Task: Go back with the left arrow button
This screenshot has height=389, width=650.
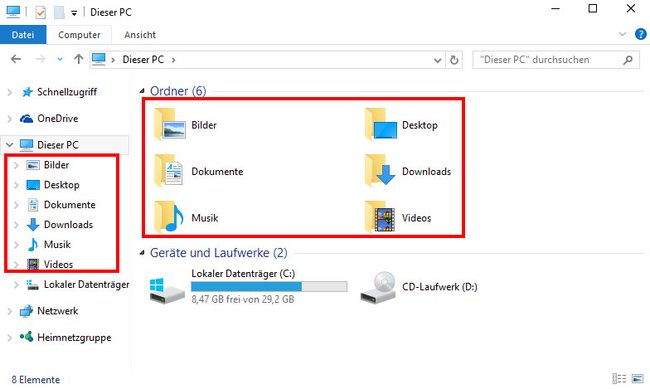Action: [x=16, y=59]
